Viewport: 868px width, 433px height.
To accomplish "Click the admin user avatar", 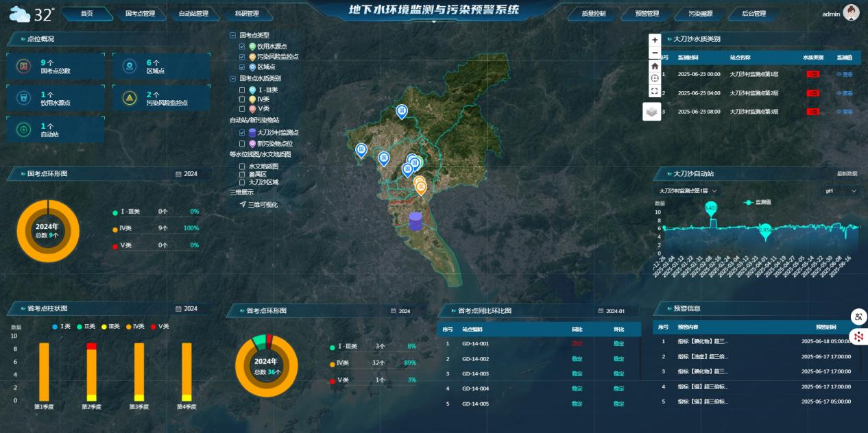I will (851, 13).
